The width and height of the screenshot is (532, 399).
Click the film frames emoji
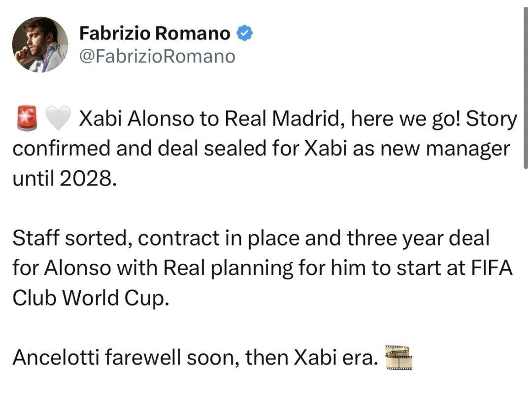[399, 357]
